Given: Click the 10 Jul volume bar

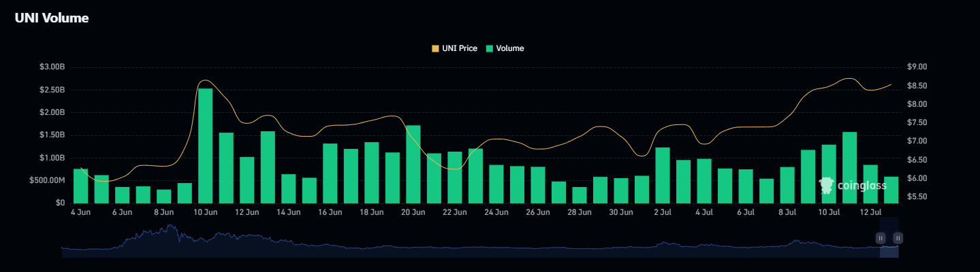Looking at the screenshot, I should click(x=829, y=173).
